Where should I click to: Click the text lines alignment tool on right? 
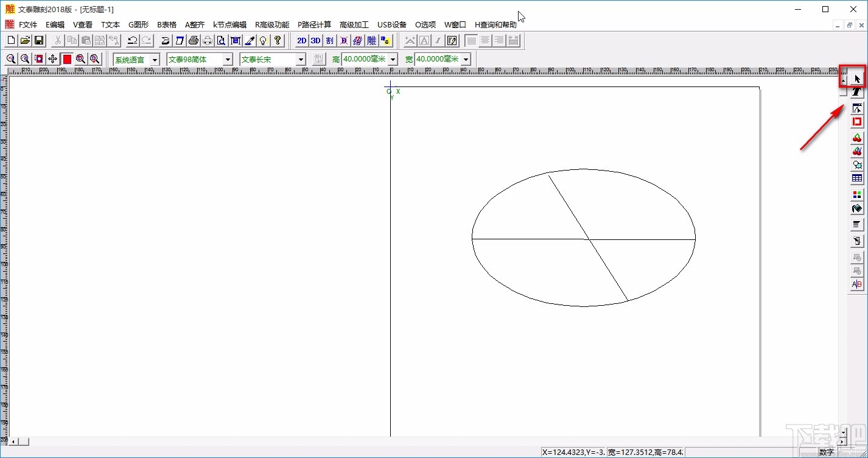[857, 225]
